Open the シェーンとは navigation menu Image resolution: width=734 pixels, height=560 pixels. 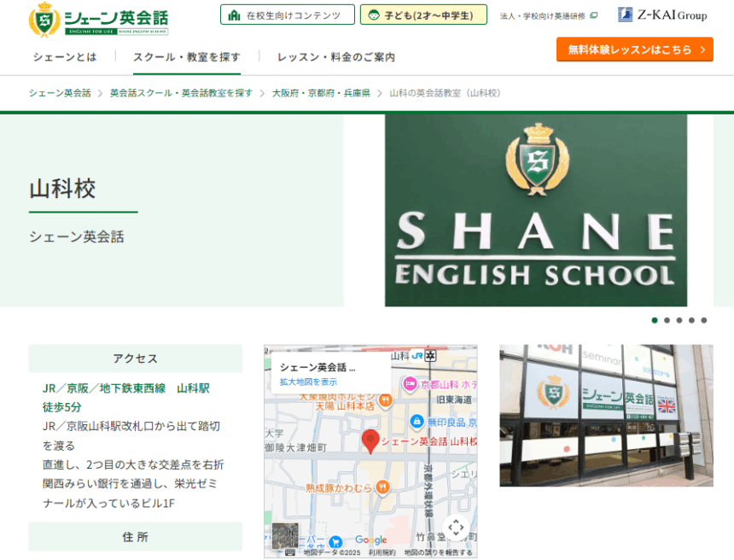point(65,57)
